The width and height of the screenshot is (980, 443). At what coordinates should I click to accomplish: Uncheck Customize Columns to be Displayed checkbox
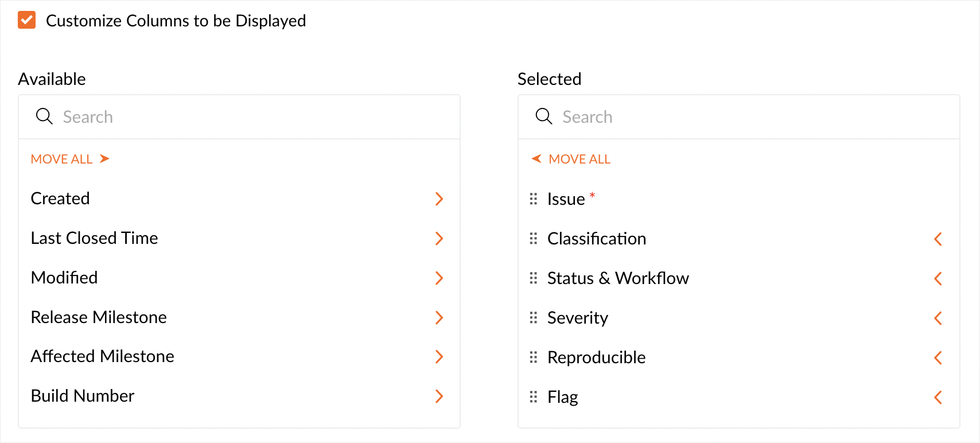pyautogui.click(x=27, y=20)
